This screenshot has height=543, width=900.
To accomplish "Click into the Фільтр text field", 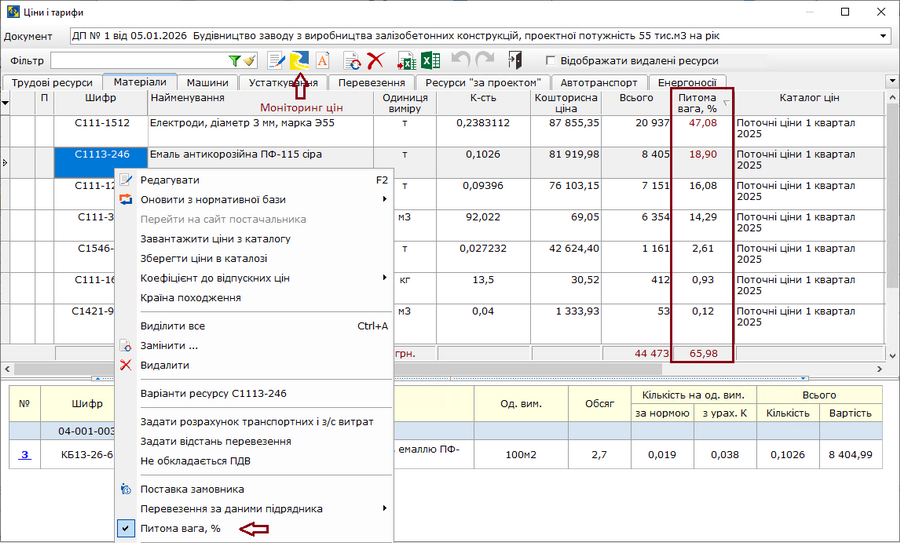I will point(138,61).
